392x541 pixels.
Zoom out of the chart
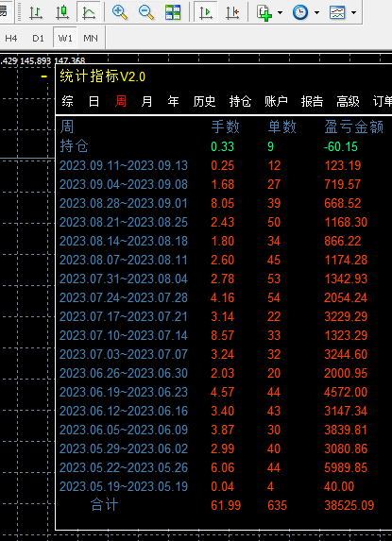(x=146, y=12)
